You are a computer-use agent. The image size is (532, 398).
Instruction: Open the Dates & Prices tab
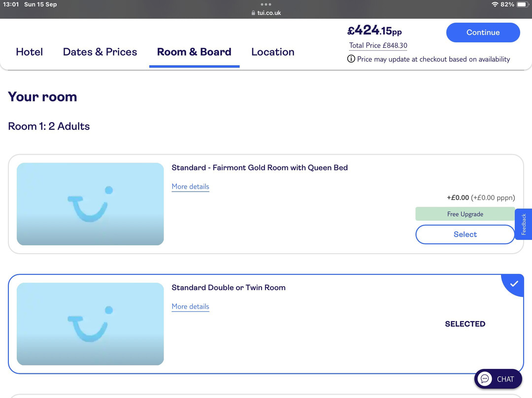(100, 52)
